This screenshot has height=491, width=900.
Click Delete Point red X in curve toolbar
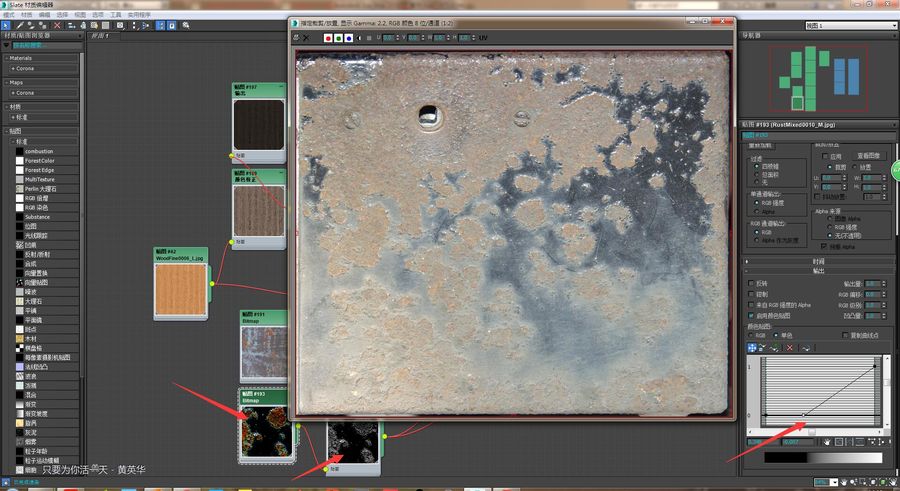(x=789, y=347)
